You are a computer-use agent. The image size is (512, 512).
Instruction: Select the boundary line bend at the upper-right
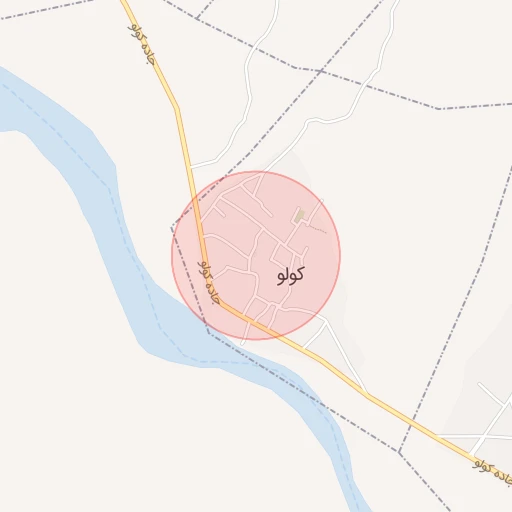click(x=439, y=108)
